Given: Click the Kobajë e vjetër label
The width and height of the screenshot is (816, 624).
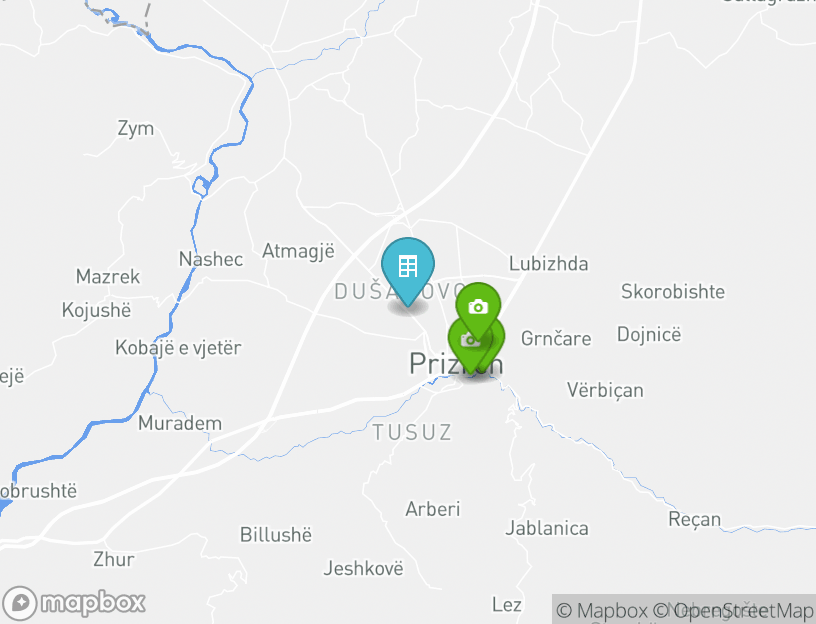Looking at the screenshot, I should tap(178, 348).
